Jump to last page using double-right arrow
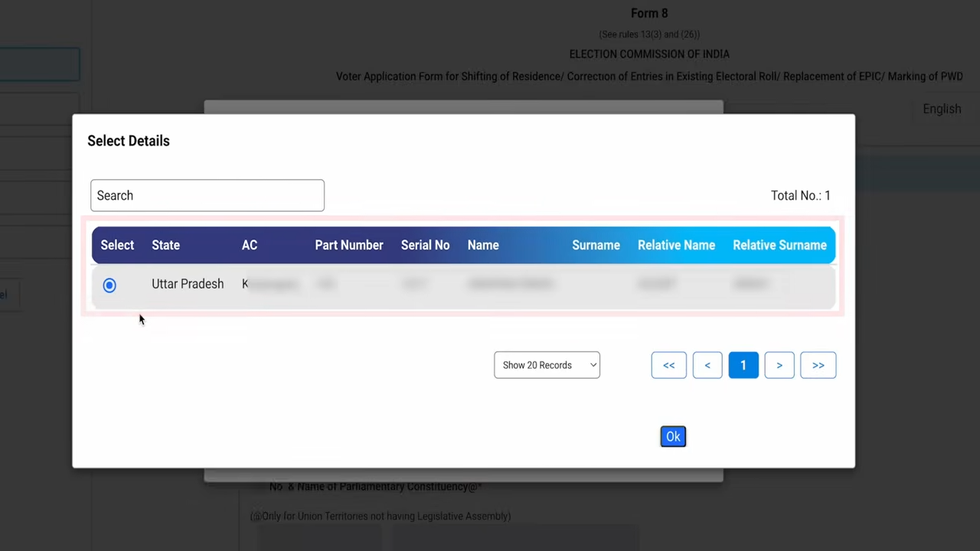This screenshot has width=980, height=551. click(x=818, y=365)
